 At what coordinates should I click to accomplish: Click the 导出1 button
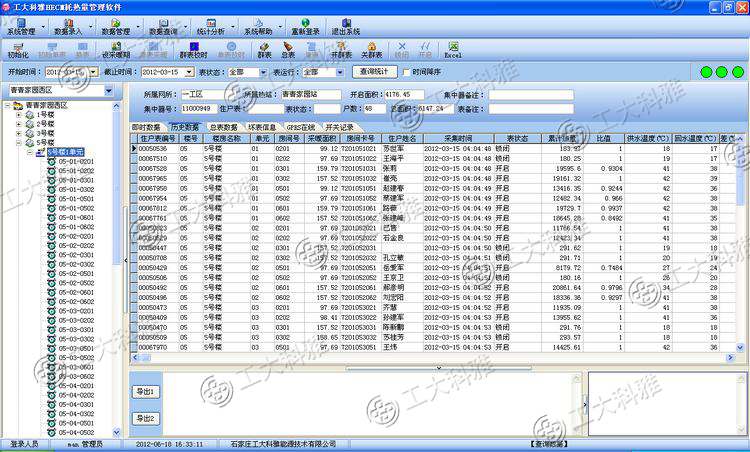[145, 392]
